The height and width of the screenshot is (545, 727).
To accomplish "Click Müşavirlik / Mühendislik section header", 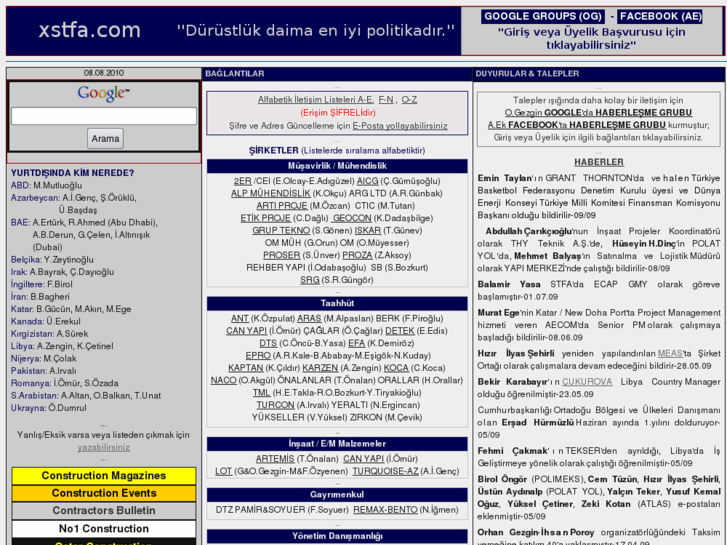I will click(x=337, y=166).
